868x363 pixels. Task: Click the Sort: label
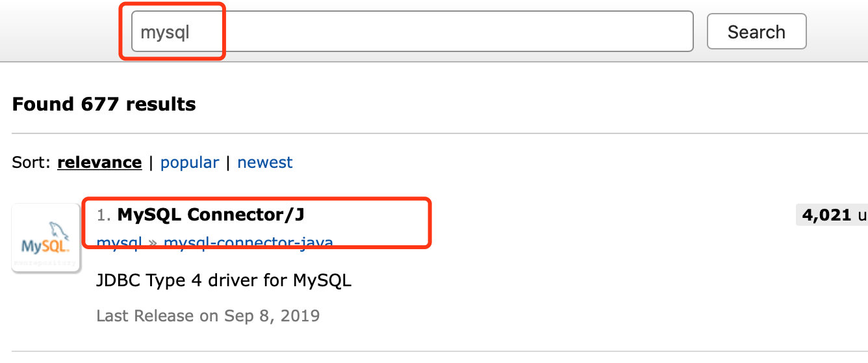tap(31, 162)
